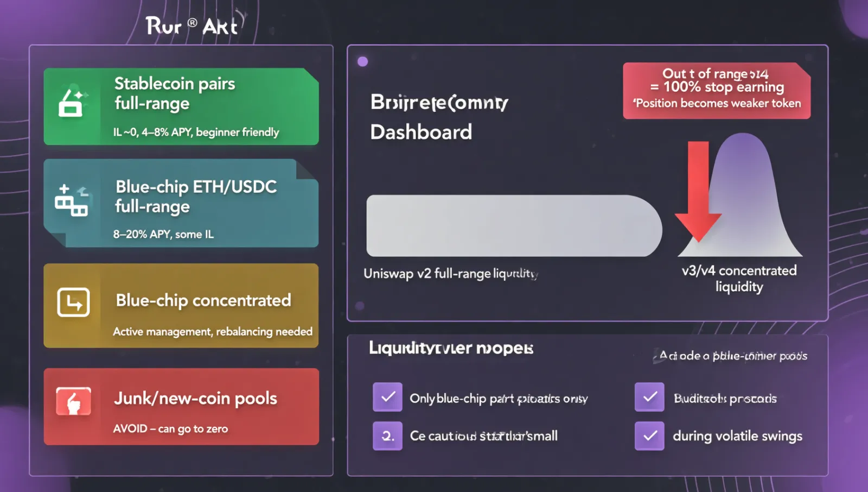Click the Rur Art logo
868x492 pixels.
[192, 26]
